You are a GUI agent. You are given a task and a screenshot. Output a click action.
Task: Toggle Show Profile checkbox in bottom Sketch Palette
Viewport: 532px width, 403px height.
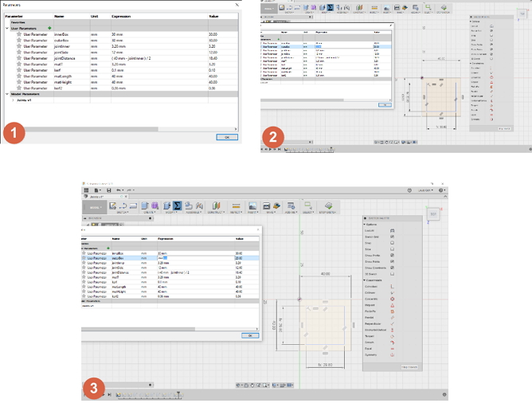(392, 256)
